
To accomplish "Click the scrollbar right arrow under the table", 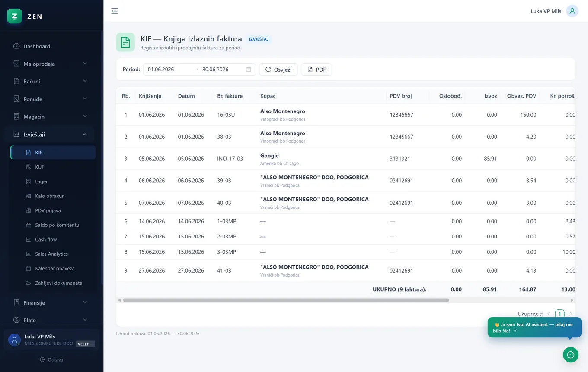I will [x=572, y=300].
